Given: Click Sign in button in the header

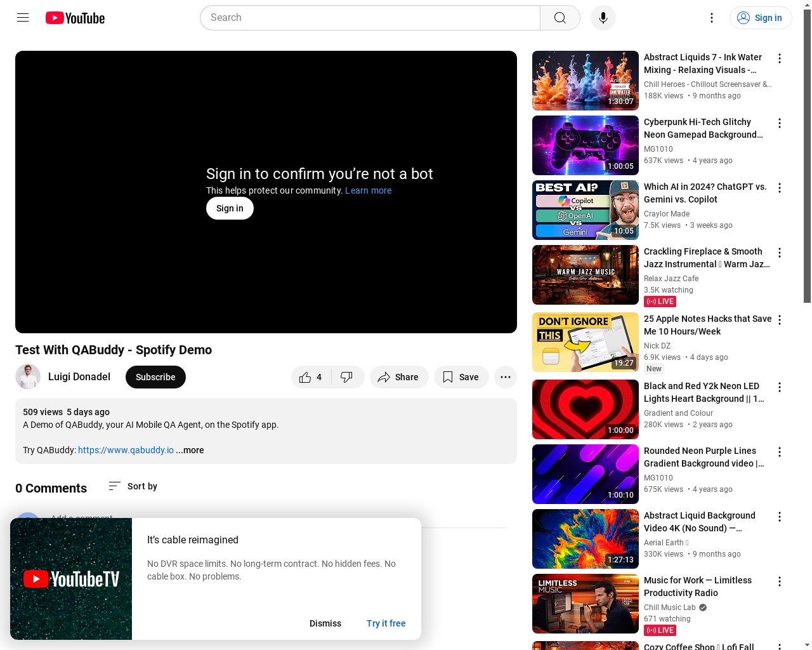Looking at the screenshot, I should pyautogui.click(x=761, y=18).
